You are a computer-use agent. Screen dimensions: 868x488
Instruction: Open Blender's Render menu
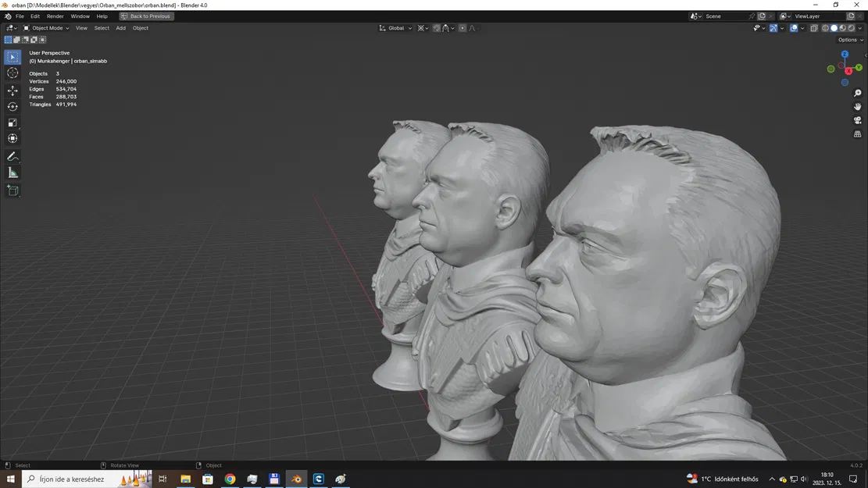[55, 16]
